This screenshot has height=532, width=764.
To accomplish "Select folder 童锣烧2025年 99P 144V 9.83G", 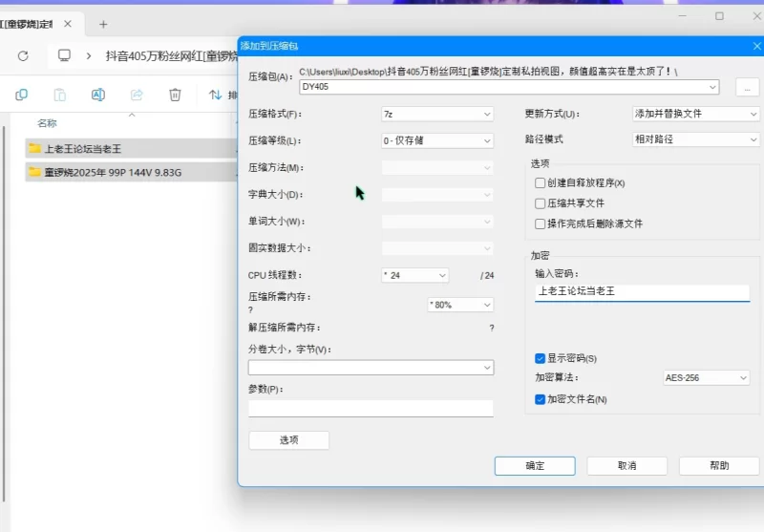I will click(132, 172).
